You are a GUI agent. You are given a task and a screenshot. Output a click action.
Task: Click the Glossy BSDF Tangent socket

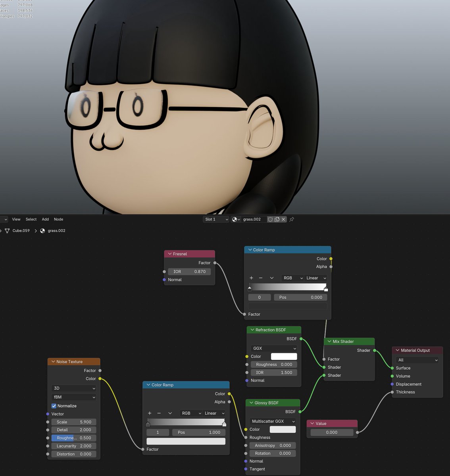[246, 469]
